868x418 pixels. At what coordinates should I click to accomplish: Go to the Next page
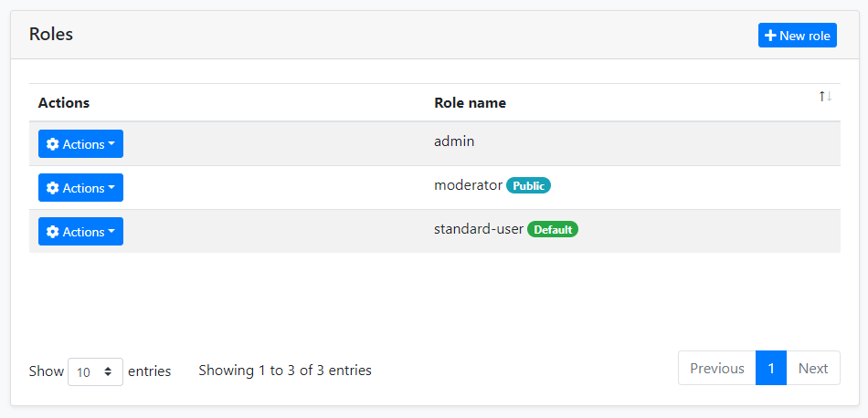[x=812, y=369]
